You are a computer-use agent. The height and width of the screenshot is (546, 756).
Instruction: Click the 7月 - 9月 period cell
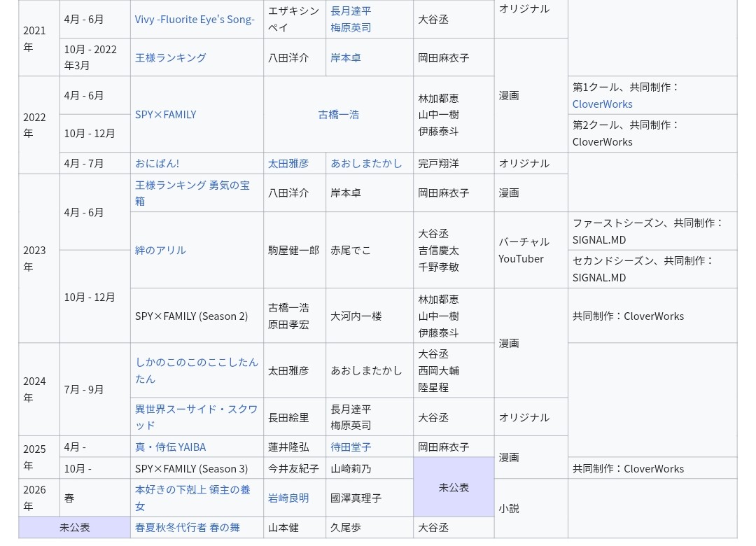click(x=95, y=389)
